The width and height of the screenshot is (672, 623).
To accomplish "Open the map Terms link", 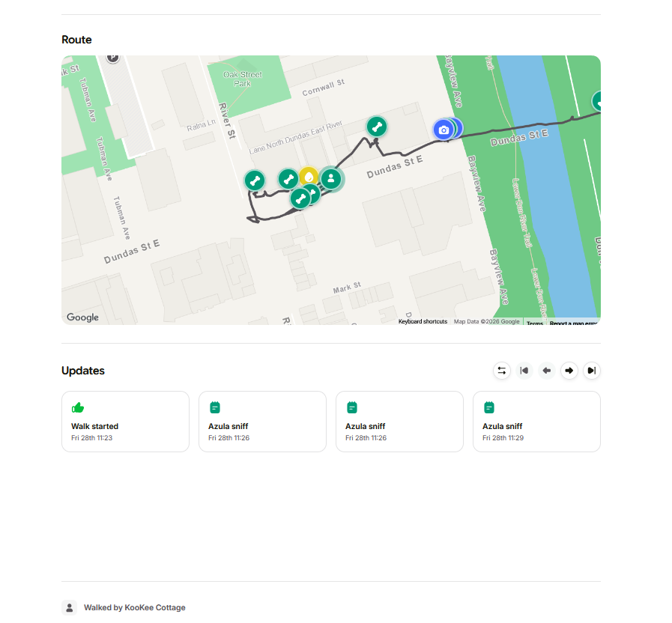I will tap(535, 323).
